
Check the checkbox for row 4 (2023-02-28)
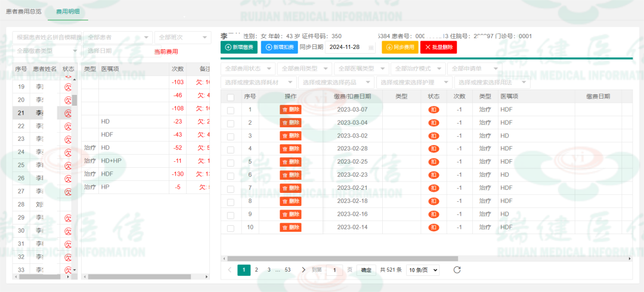pos(231,150)
